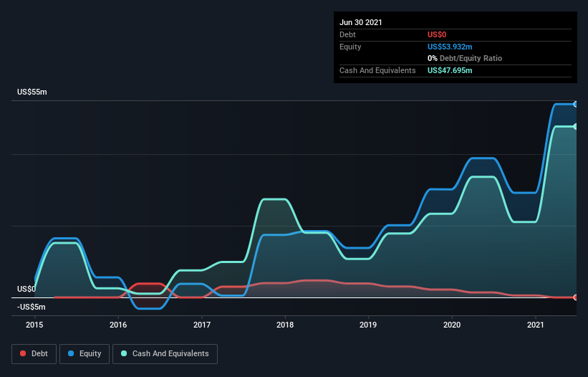This screenshot has height=377, width=588.
Task: Toggle the Debt series legend button
Action: (34, 354)
